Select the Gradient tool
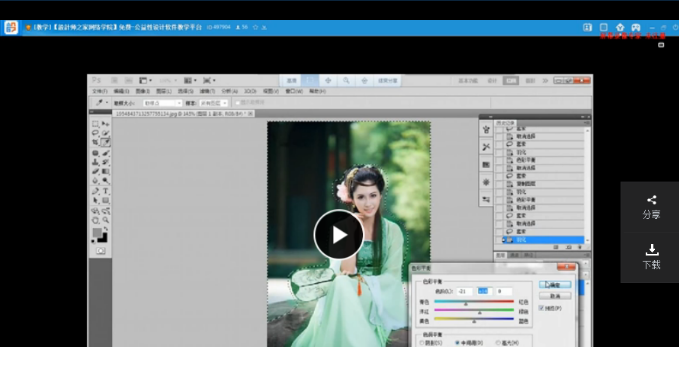 coord(105,171)
